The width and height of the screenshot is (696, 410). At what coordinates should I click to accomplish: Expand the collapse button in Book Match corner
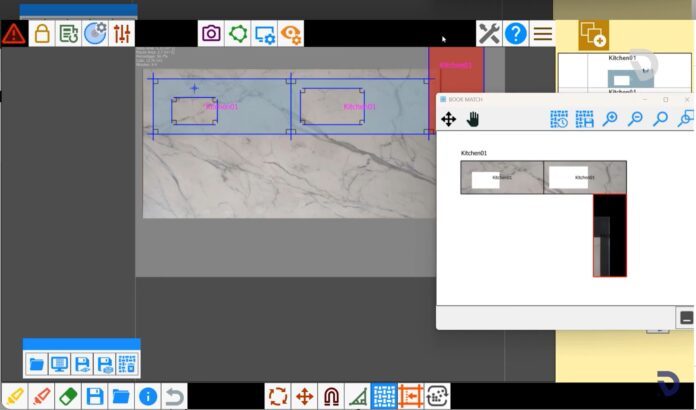[x=686, y=318]
